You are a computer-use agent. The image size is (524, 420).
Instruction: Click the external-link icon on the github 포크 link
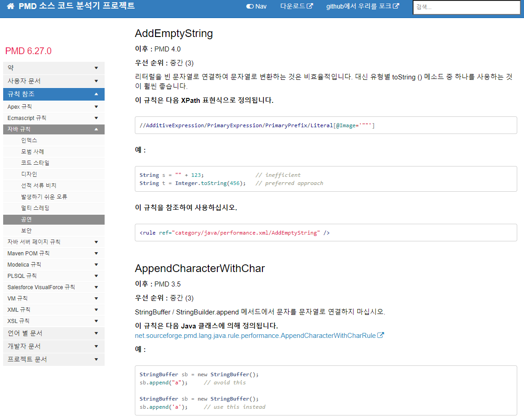[x=396, y=6]
